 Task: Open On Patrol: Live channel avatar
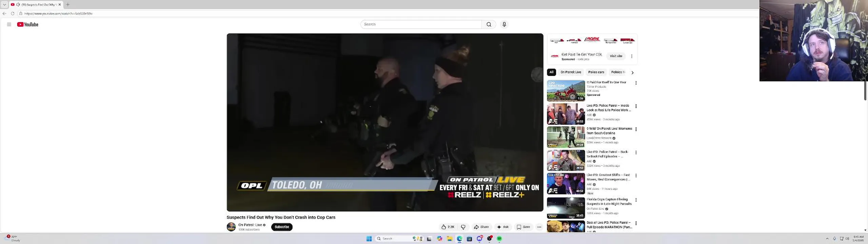coord(231,227)
